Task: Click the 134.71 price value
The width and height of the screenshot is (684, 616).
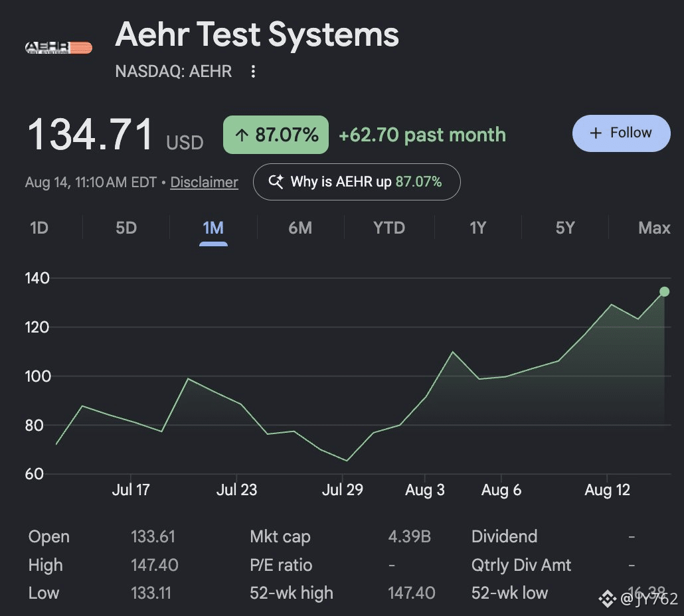Action: click(x=90, y=135)
